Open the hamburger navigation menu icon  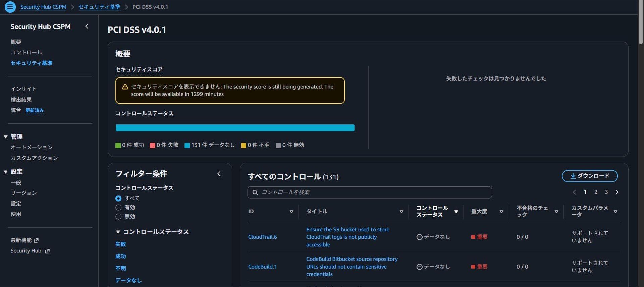click(10, 7)
